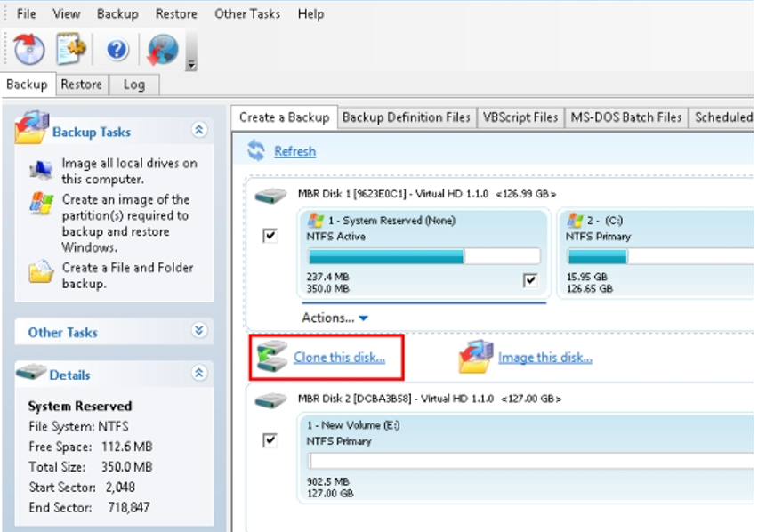Open the Actions dropdown

click(335, 318)
